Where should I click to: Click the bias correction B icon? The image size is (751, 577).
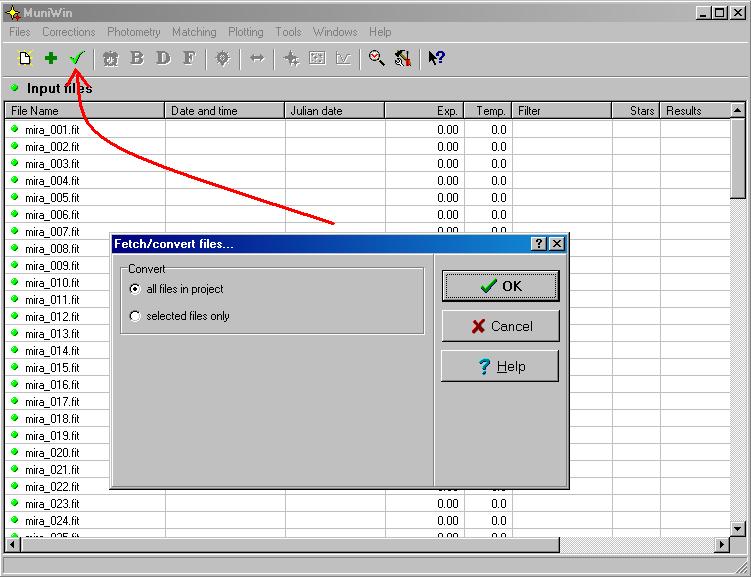click(x=137, y=59)
